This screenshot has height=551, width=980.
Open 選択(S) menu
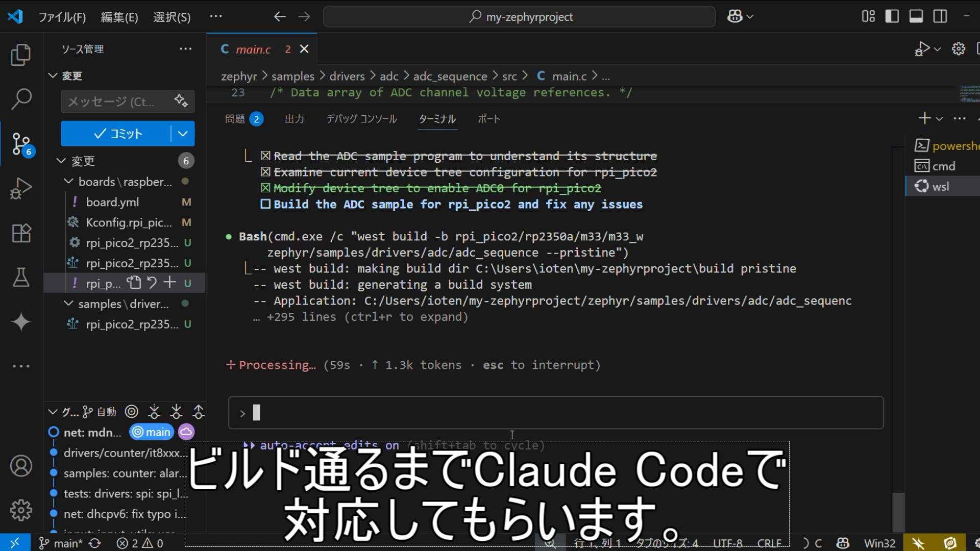[172, 17]
